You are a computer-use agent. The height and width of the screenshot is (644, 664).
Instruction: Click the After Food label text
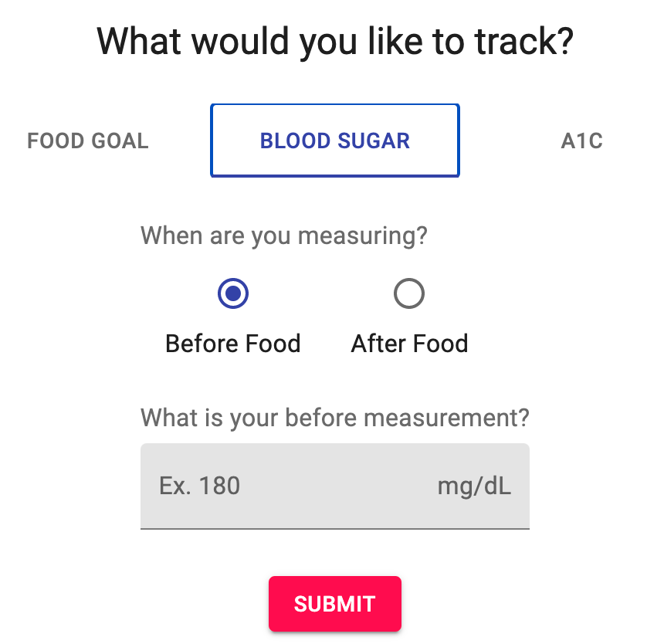pyautogui.click(x=409, y=344)
